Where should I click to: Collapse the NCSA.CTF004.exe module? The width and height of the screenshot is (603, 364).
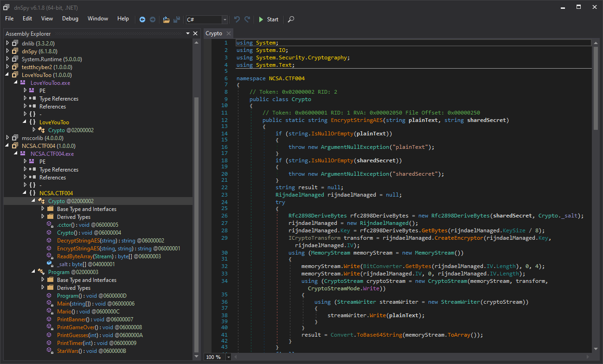tap(16, 153)
